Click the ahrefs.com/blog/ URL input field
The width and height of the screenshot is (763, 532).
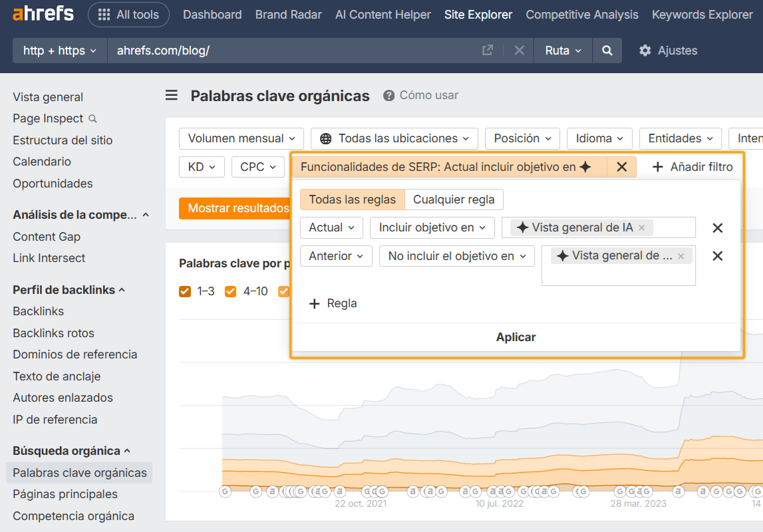266,50
